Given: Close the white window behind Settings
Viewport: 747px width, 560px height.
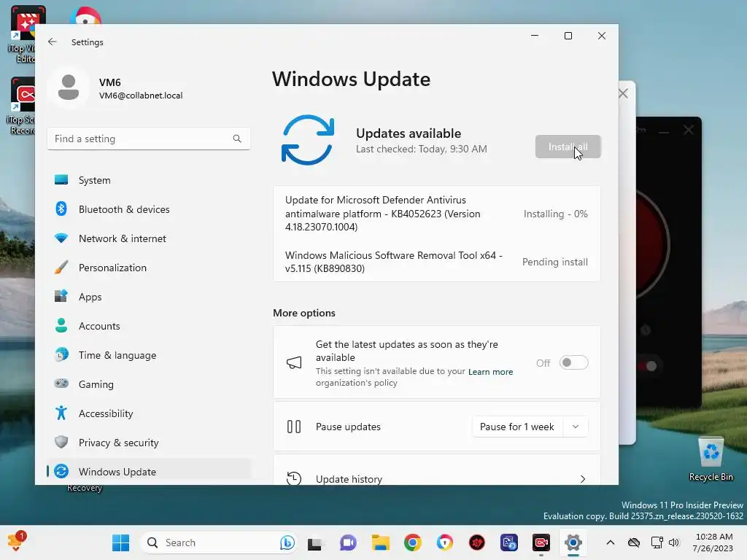Looking at the screenshot, I should click(624, 93).
